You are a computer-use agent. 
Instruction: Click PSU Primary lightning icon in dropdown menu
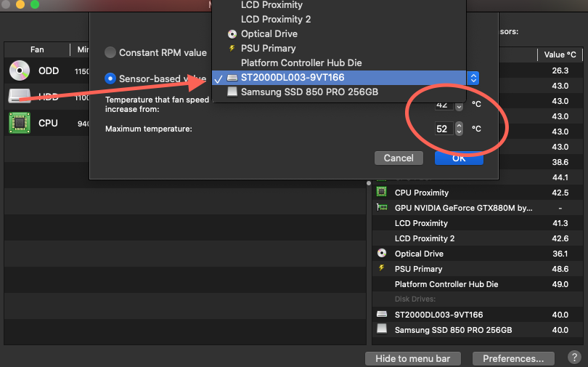pyautogui.click(x=232, y=48)
